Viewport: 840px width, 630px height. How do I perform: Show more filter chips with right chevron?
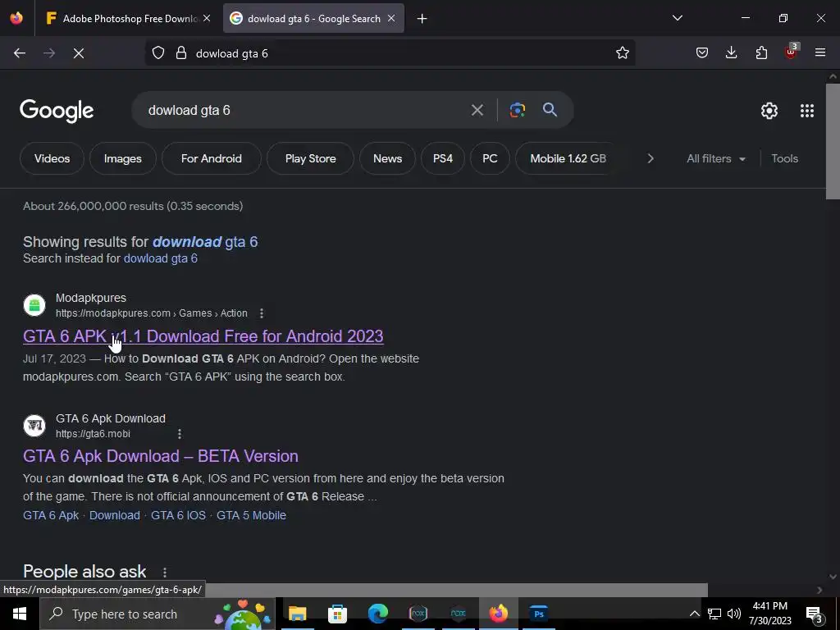pyautogui.click(x=651, y=158)
